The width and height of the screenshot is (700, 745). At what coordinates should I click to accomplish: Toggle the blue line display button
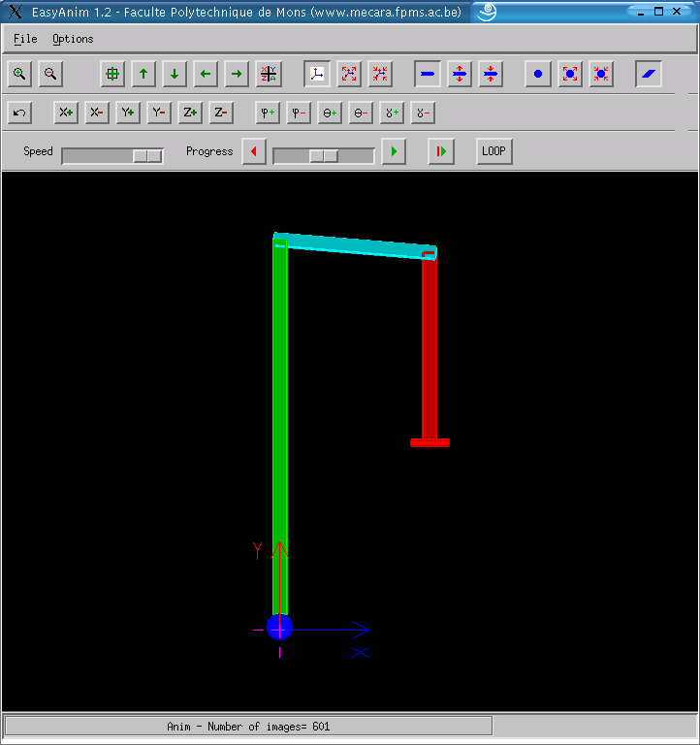click(x=428, y=74)
